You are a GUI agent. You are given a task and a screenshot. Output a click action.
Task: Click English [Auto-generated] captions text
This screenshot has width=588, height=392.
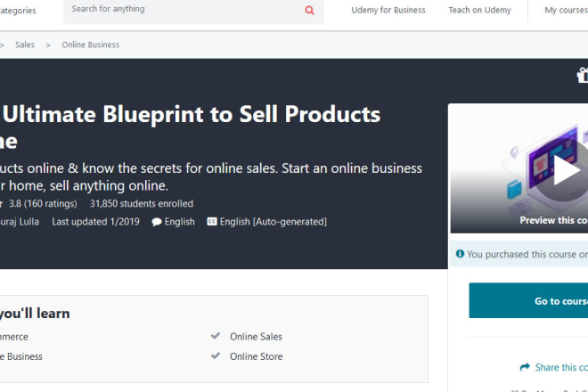(273, 222)
